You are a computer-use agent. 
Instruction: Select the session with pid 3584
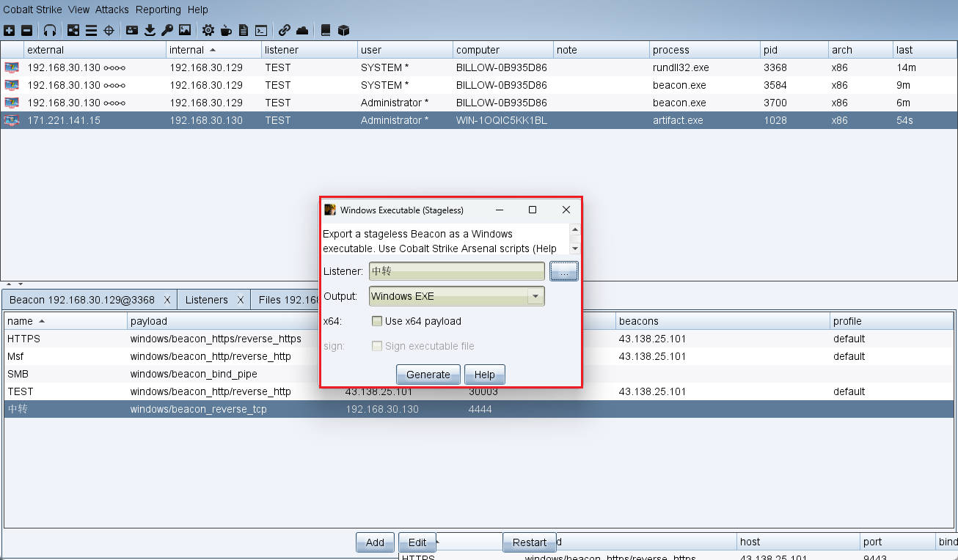pyautogui.click(x=479, y=85)
